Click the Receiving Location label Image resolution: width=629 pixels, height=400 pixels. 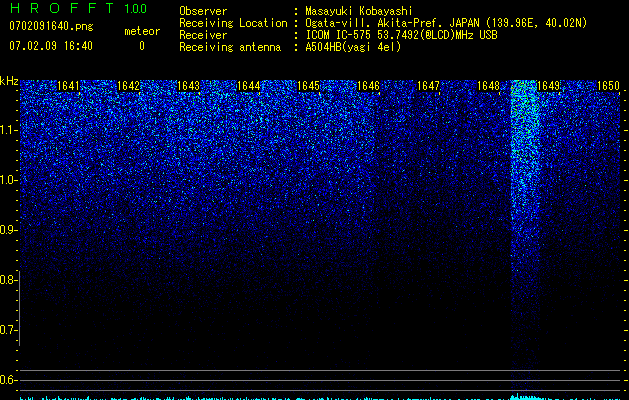(x=233, y=23)
